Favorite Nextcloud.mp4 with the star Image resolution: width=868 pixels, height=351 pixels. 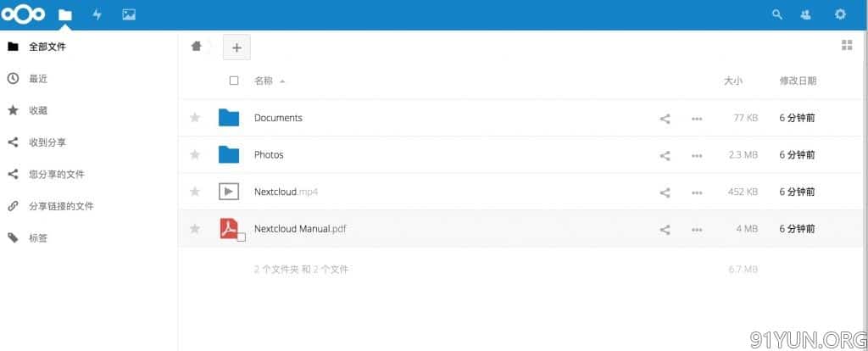tap(195, 192)
